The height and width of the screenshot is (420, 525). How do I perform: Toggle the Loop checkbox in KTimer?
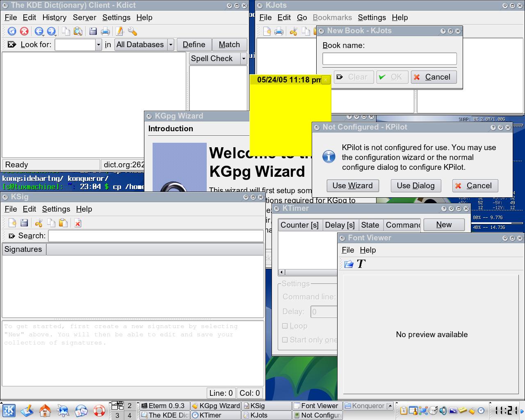coord(285,326)
